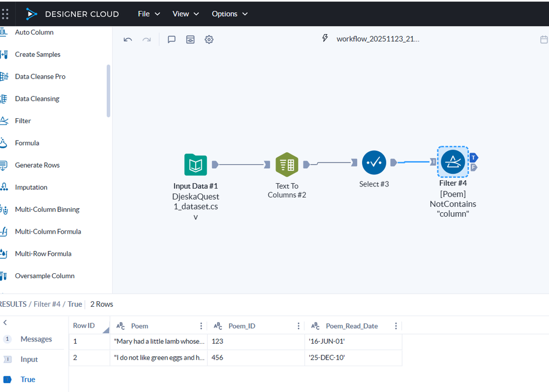
Task: Select the Generate Rows tool
Action: point(38,164)
